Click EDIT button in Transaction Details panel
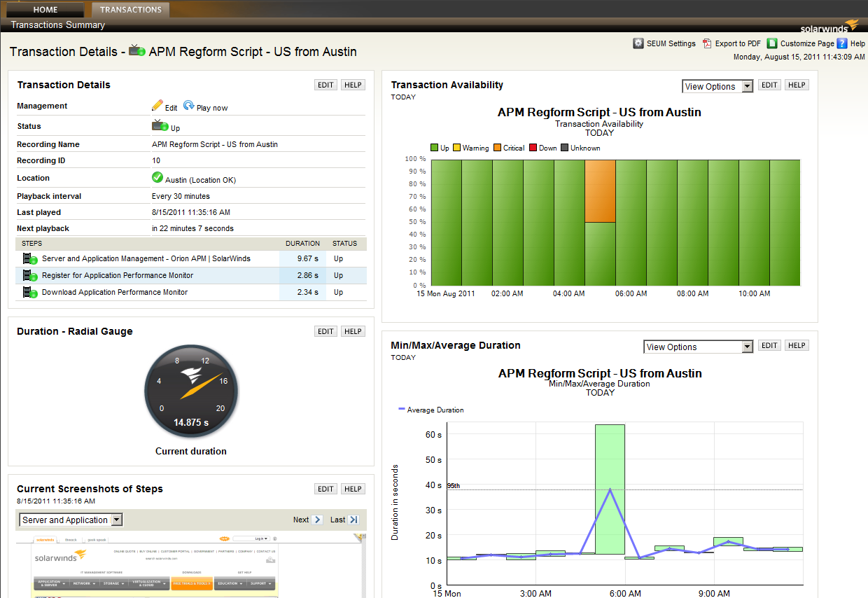The height and width of the screenshot is (598, 868). point(325,85)
